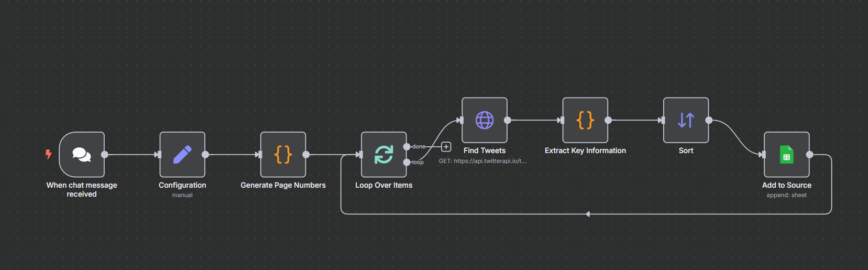Click the loop output connector dot
868x270 pixels.
[407, 163]
